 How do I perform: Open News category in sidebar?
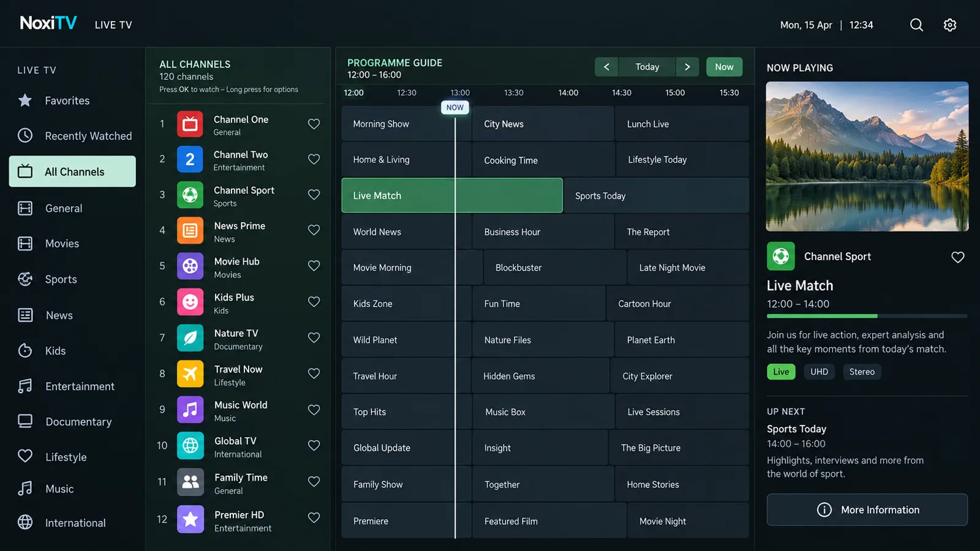[72, 315]
